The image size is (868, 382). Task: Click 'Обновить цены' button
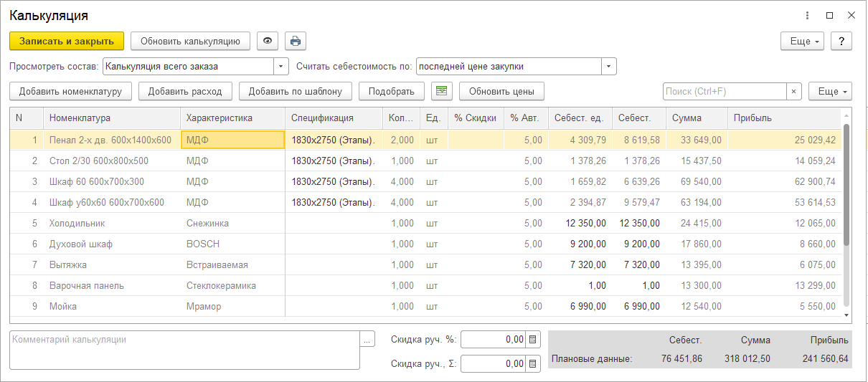[x=502, y=91]
